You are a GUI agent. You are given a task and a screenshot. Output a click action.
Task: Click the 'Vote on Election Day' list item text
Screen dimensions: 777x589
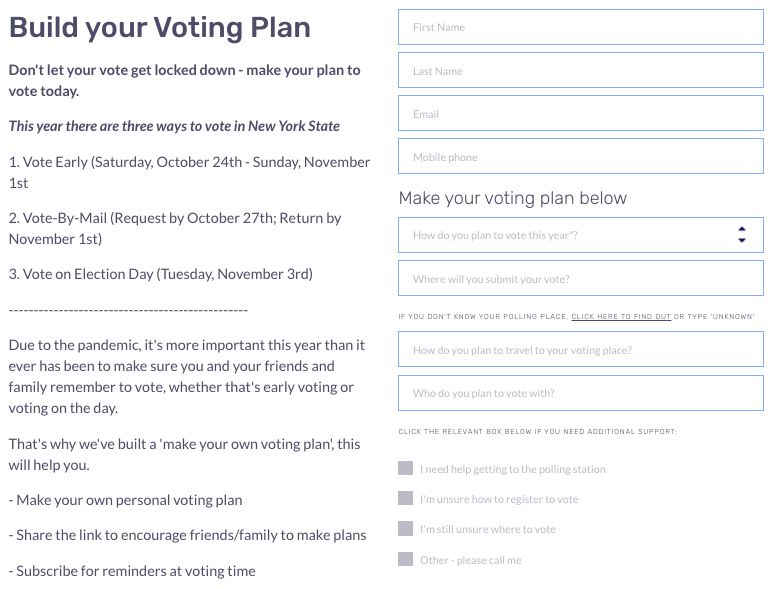(x=161, y=274)
